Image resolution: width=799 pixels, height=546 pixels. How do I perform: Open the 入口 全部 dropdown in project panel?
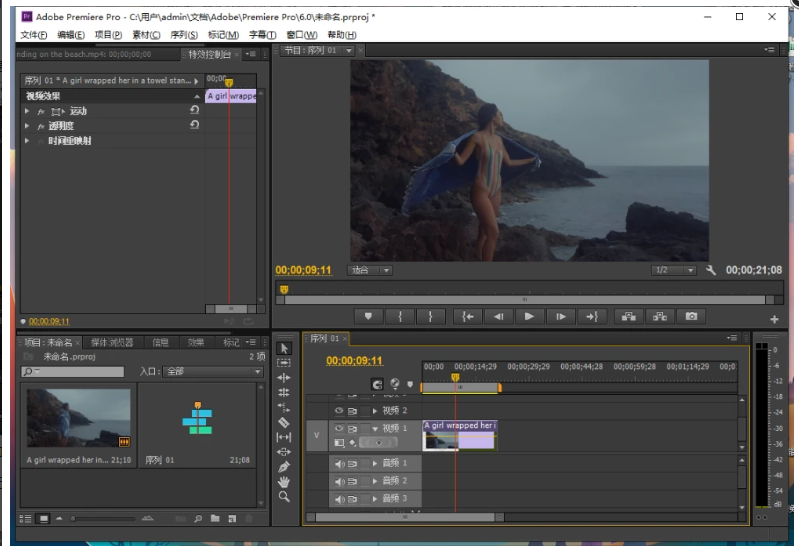[x=213, y=371]
